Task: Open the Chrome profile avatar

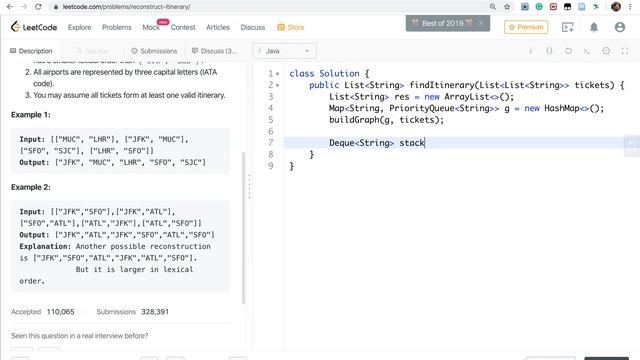Action: (x=616, y=7)
